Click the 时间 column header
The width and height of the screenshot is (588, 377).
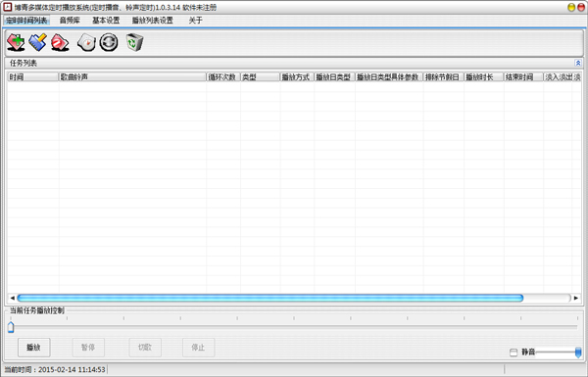(x=33, y=76)
